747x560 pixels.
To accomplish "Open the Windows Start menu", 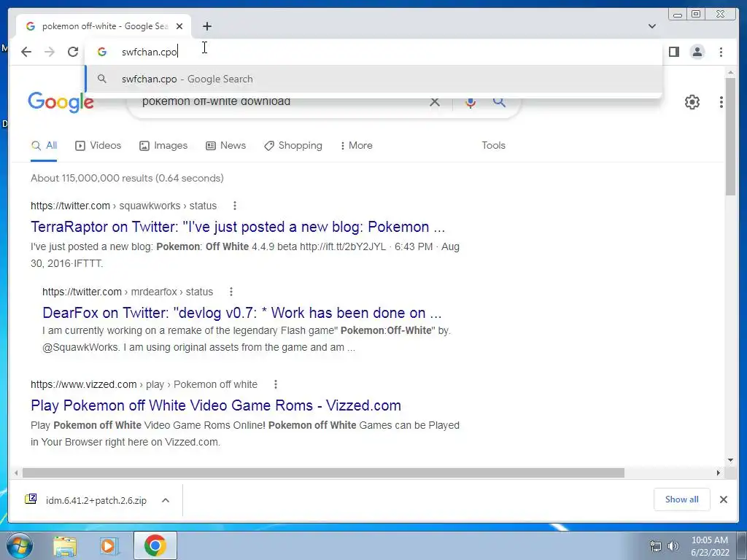I will coord(20,545).
